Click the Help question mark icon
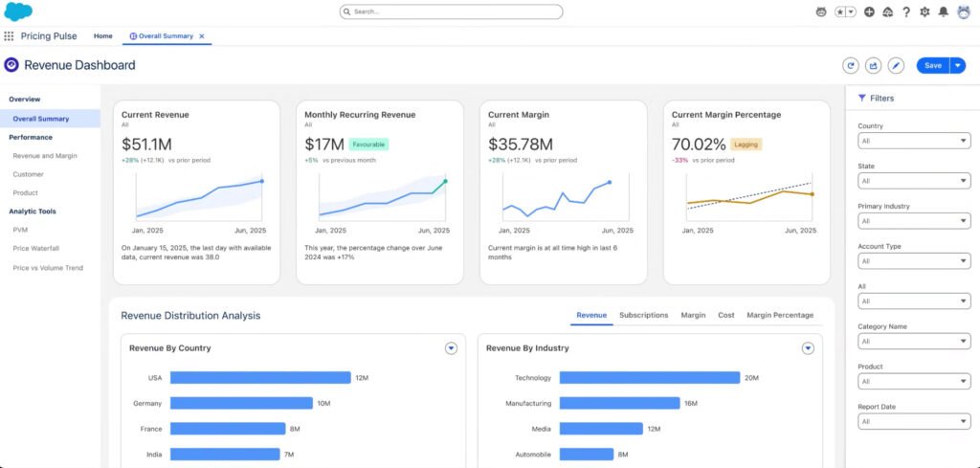This screenshot has height=468, width=980. 905,12
